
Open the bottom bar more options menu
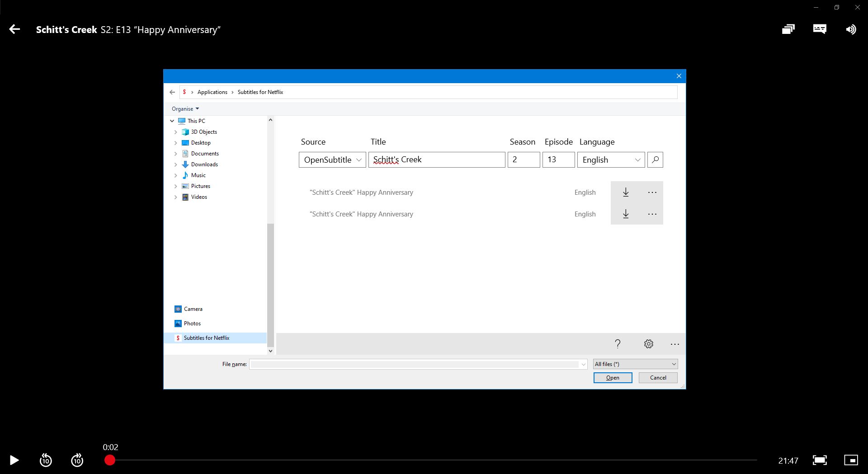tap(675, 344)
